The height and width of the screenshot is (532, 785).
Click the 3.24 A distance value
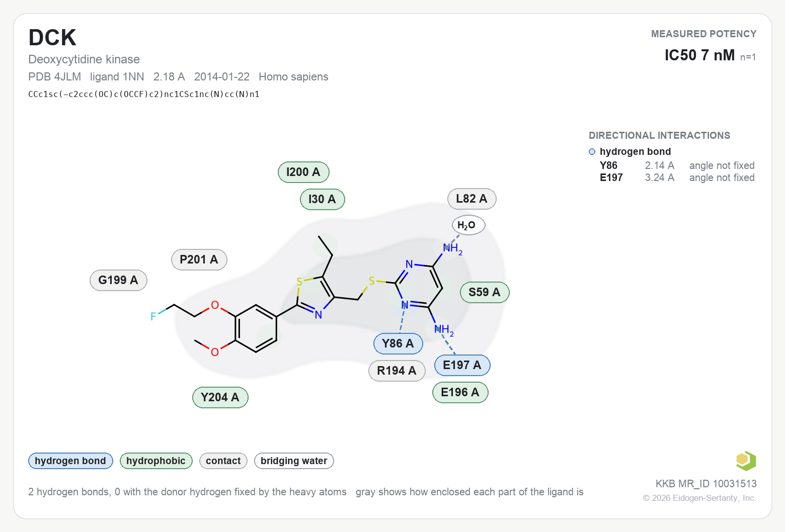point(660,178)
